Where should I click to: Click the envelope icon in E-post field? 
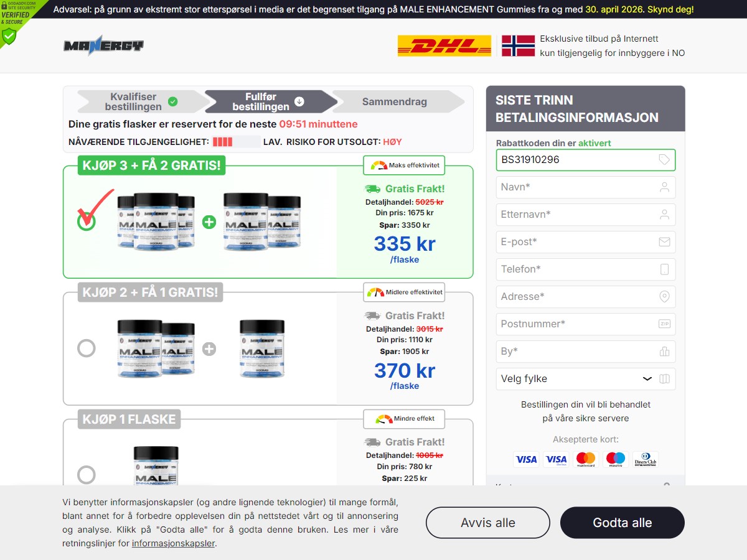pyautogui.click(x=664, y=242)
